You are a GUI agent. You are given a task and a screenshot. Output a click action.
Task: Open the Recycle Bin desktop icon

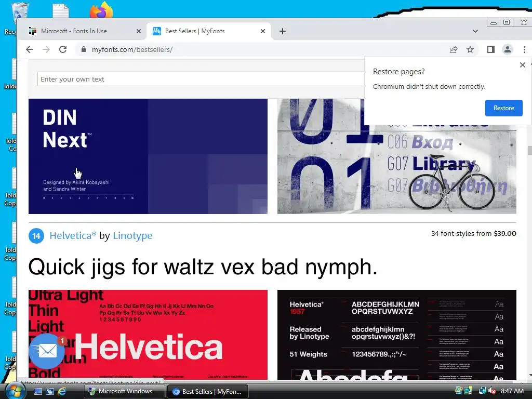(x=19, y=13)
